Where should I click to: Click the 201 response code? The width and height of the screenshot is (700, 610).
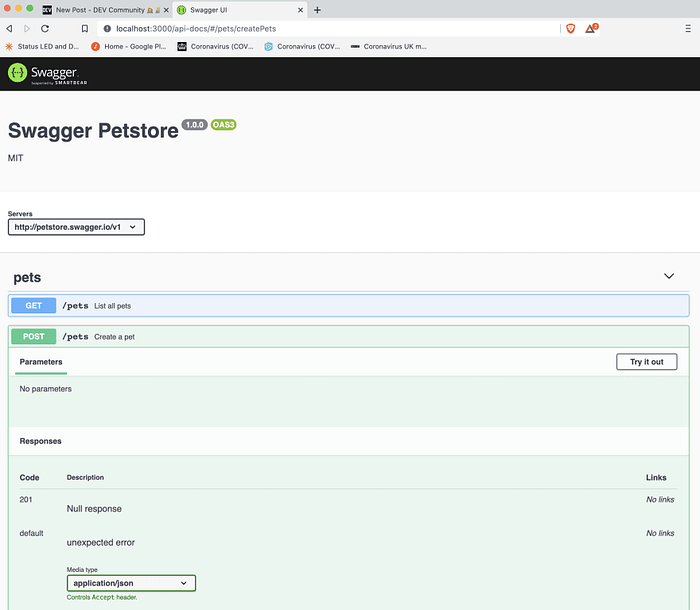pyautogui.click(x=26, y=499)
